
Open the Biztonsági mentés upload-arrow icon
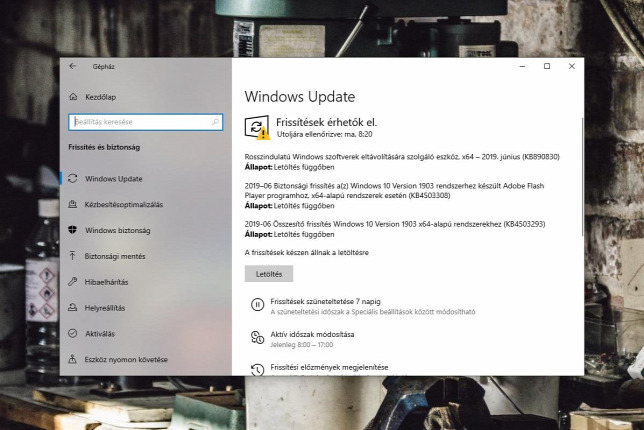click(73, 256)
